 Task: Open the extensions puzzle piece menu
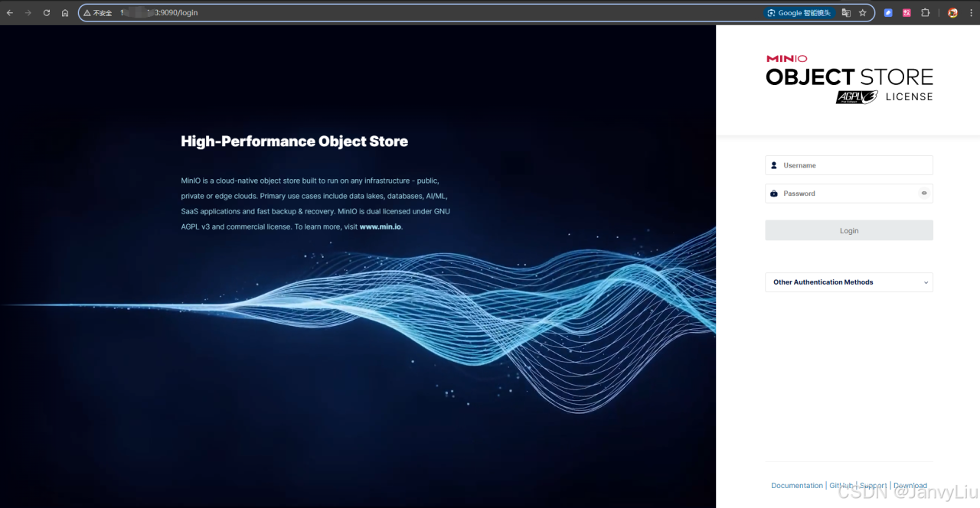tap(926, 13)
